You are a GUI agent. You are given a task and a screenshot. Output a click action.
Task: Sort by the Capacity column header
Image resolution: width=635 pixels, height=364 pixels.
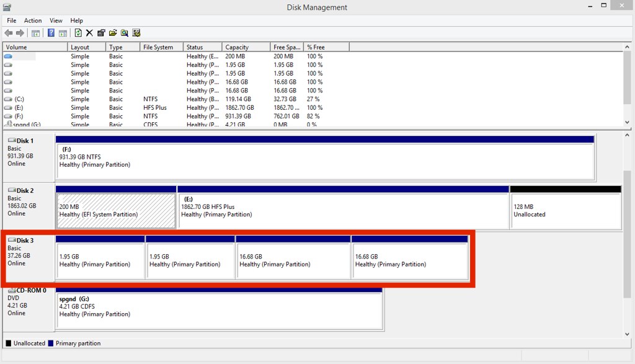pos(246,47)
